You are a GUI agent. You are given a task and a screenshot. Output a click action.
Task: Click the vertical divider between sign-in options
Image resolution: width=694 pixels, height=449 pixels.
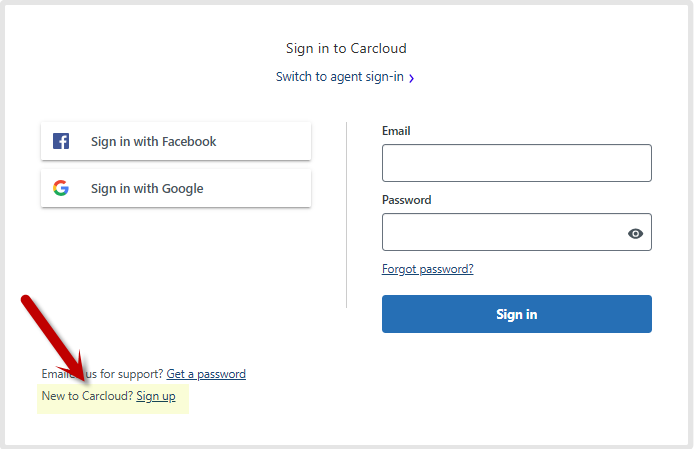pos(347,215)
